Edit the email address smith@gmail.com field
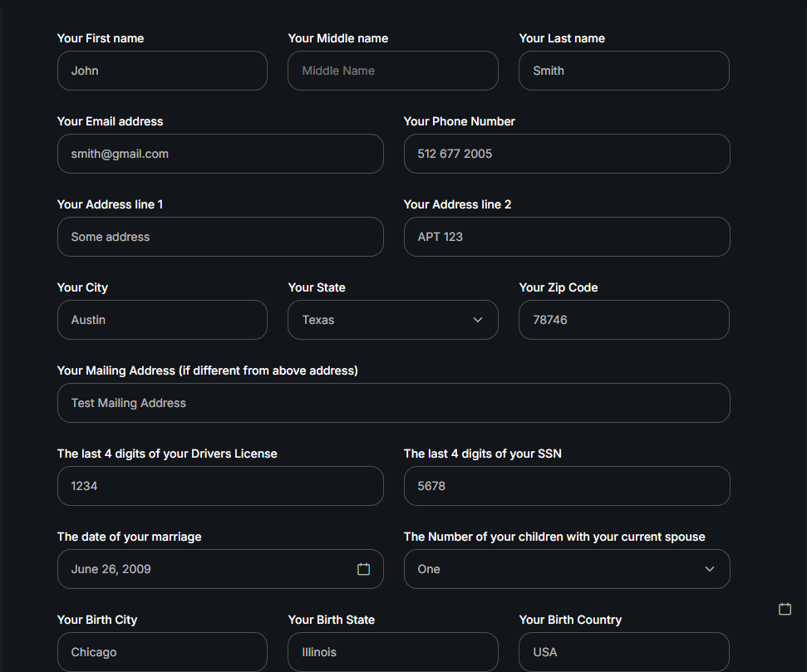Viewport: 807px width, 672px height. coord(220,154)
